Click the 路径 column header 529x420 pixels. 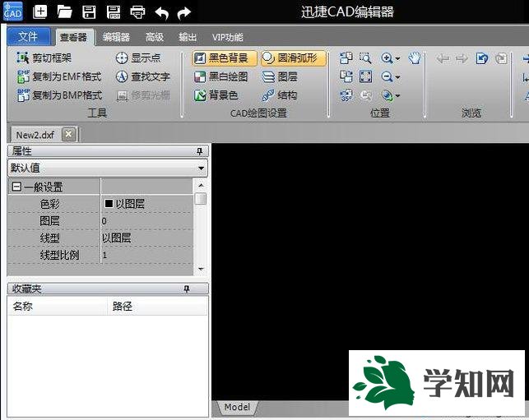pos(157,306)
